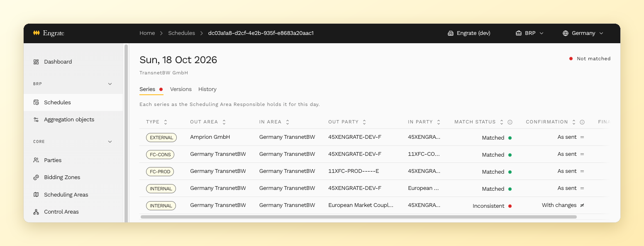Click the FC-PROD type badge
This screenshot has width=644, height=246.
160,172
